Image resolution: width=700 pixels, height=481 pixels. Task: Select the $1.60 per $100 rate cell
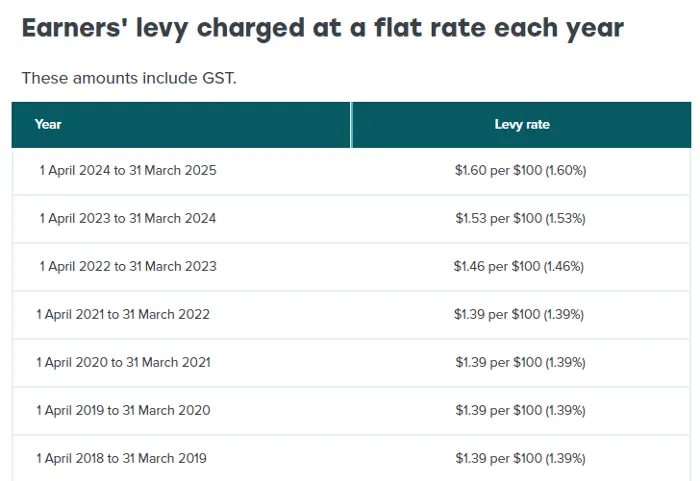click(520, 170)
